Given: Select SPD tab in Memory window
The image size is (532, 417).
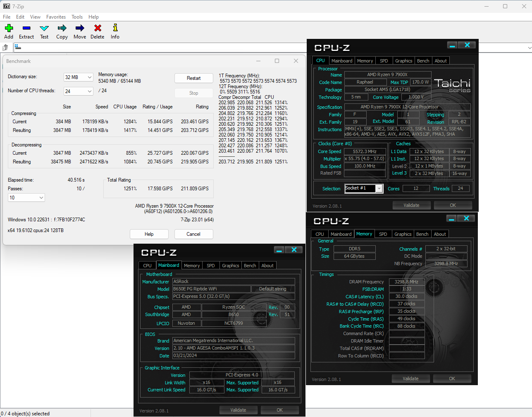Looking at the screenshot, I should (383, 234).
